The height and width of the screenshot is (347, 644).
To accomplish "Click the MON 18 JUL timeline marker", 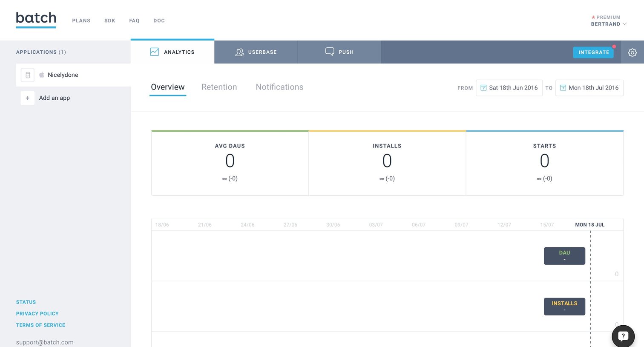I will coord(590,225).
